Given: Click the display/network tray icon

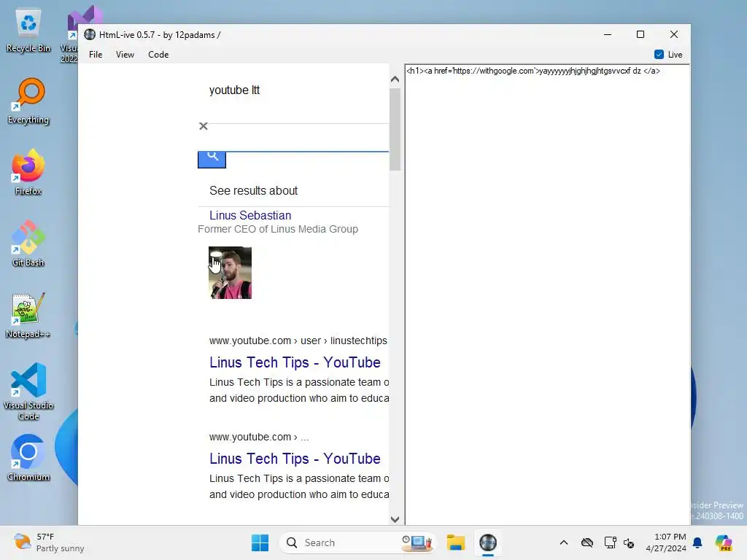Looking at the screenshot, I should pos(611,542).
